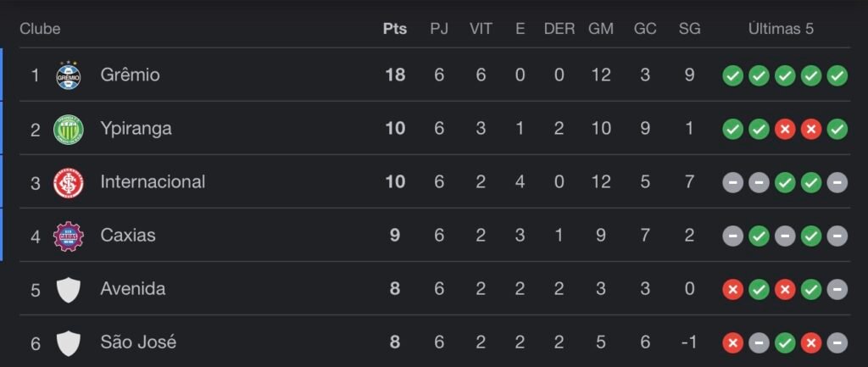868x367 pixels.
Task: Click the Clube column header
Action: pyautogui.click(x=40, y=29)
